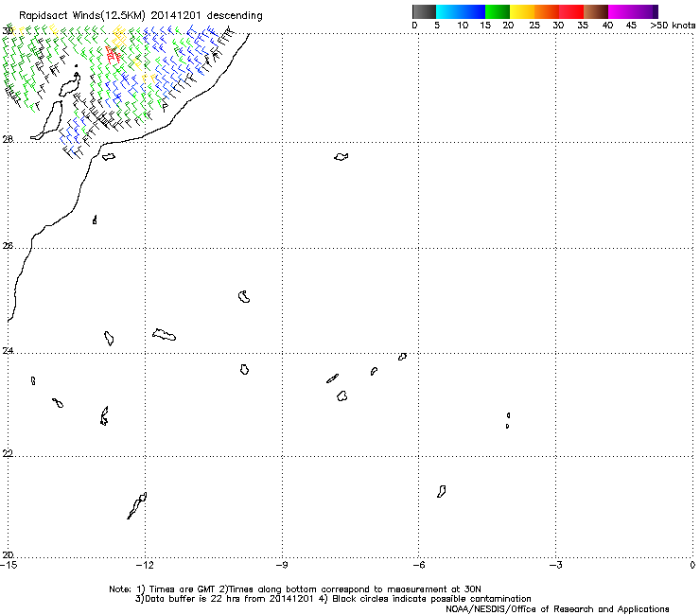The image size is (700, 615).
Task: Click the '10' label under the color scale
Action: pos(463,26)
